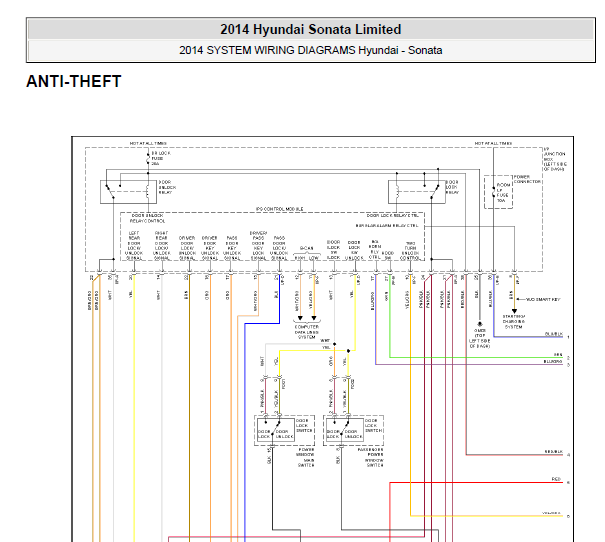605x542 pixels.
Task: Click the "DOOR LOCK SW LOCK" pin label
Action: 333,250
